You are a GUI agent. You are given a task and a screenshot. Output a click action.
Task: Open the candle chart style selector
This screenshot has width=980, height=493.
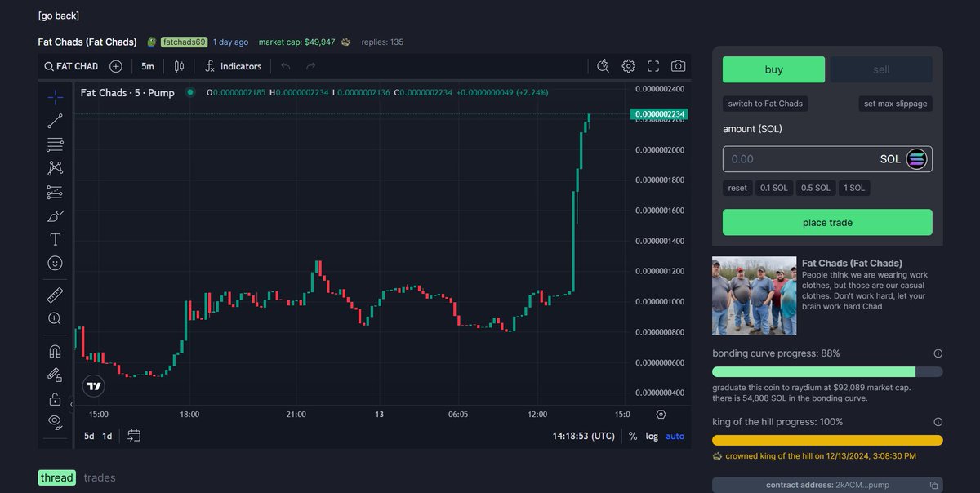(179, 66)
